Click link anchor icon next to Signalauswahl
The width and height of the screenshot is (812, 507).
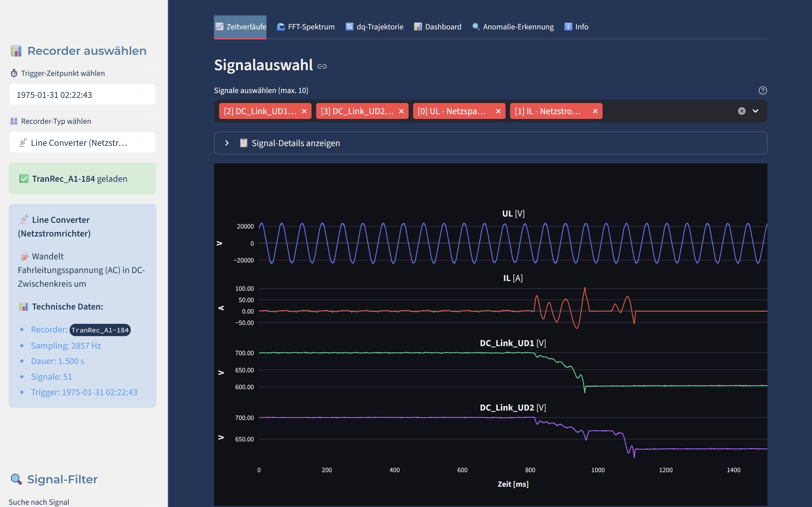pyautogui.click(x=322, y=66)
